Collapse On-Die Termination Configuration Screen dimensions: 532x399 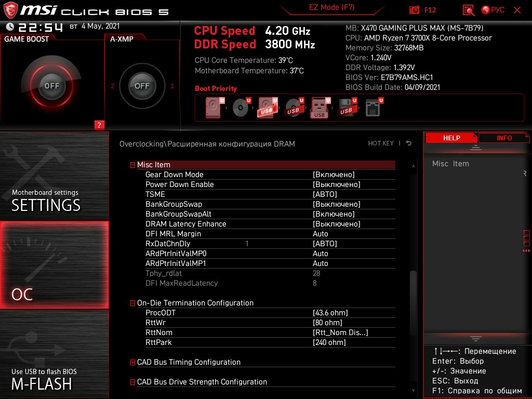pos(132,303)
